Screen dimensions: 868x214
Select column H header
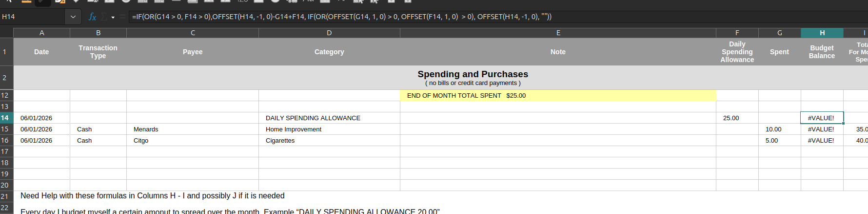pos(822,33)
